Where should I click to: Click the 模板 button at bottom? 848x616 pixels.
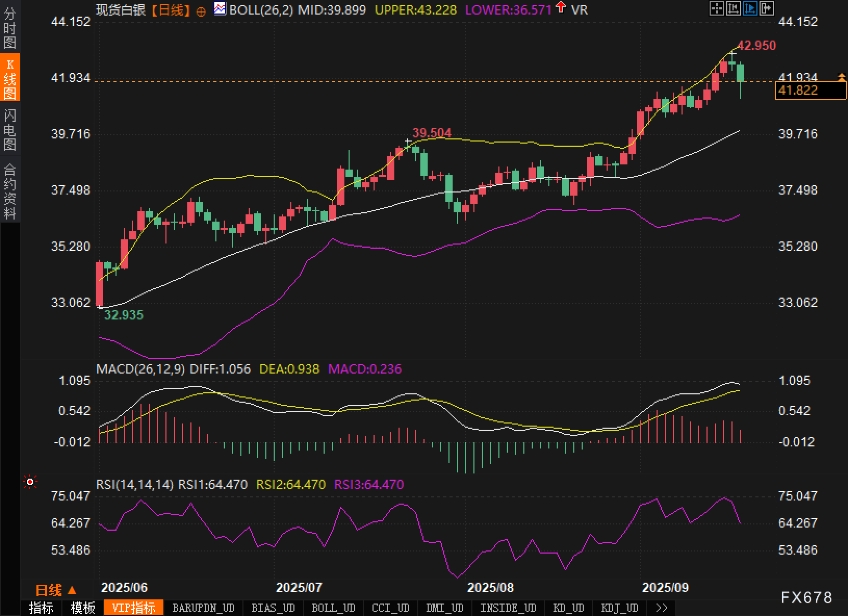click(x=83, y=608)
